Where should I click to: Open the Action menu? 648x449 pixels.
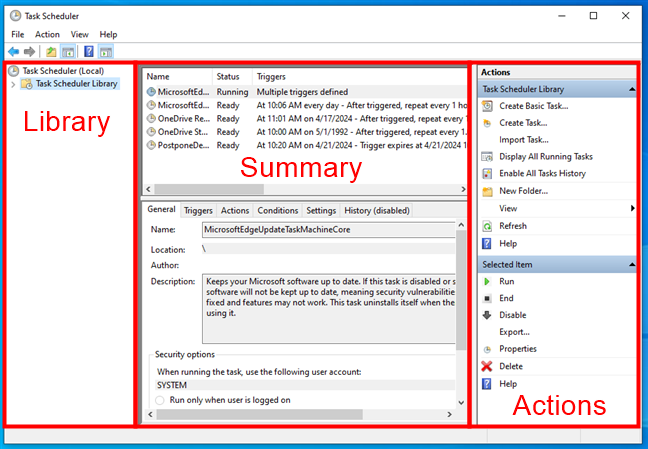pos(47,34)
